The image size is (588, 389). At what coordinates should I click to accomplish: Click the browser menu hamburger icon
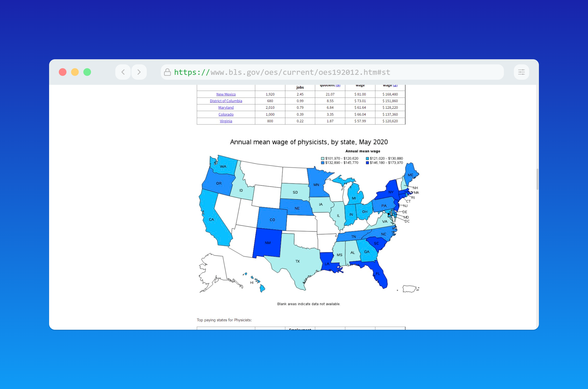click(x=522, y=72)
